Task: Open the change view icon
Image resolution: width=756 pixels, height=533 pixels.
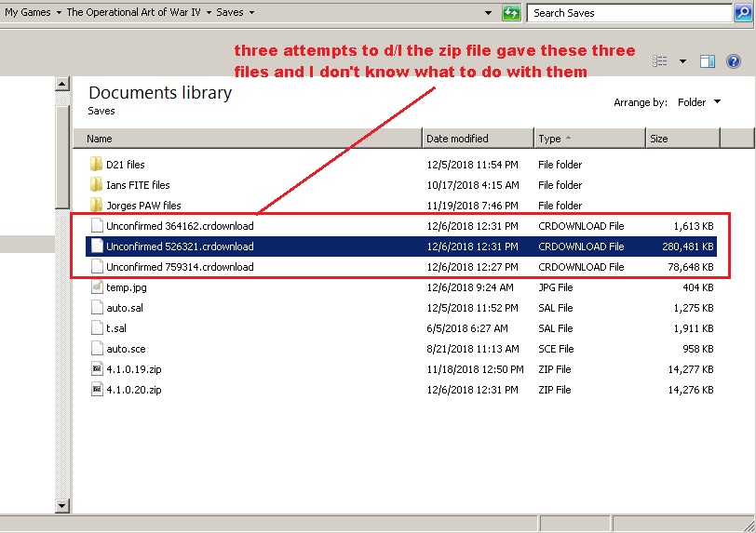Action: [x=659, y=61]
